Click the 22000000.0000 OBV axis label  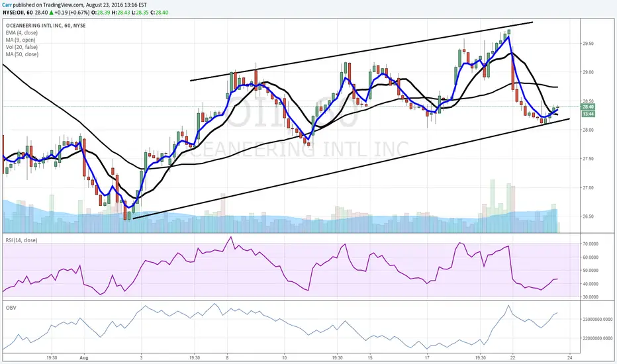[597, 338]
